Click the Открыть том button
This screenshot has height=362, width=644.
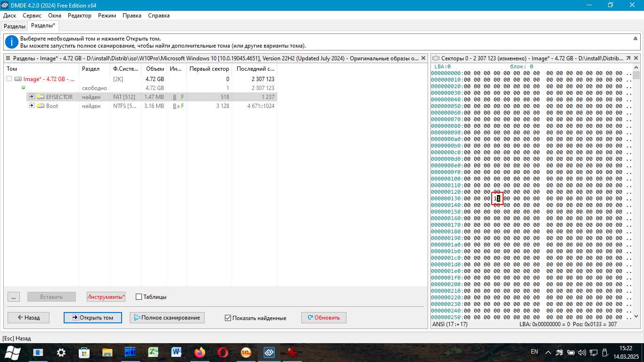click(93, 318)
